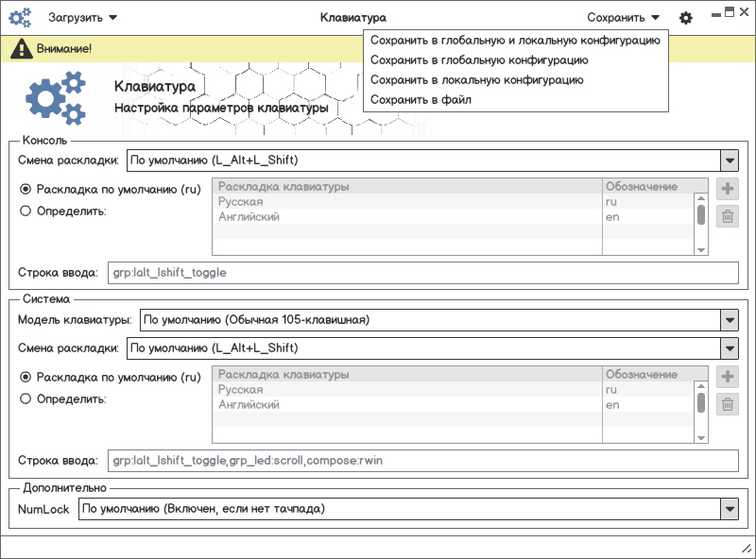Select 'Русская' row in System layout table
Viewport: 756px width, 559px height.
[x=454, y=389]
